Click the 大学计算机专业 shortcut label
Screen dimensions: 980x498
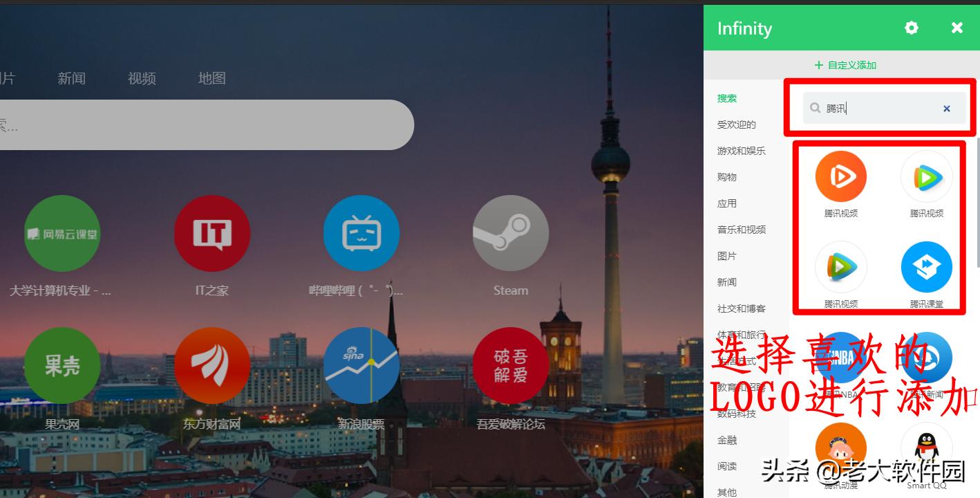pyautogui.click(x=60, y=290)
